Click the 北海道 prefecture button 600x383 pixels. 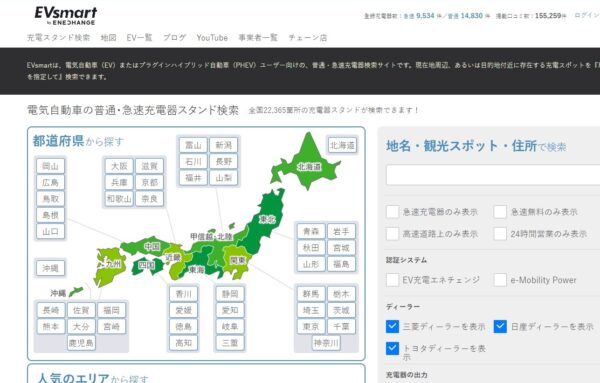coord(342,145)
